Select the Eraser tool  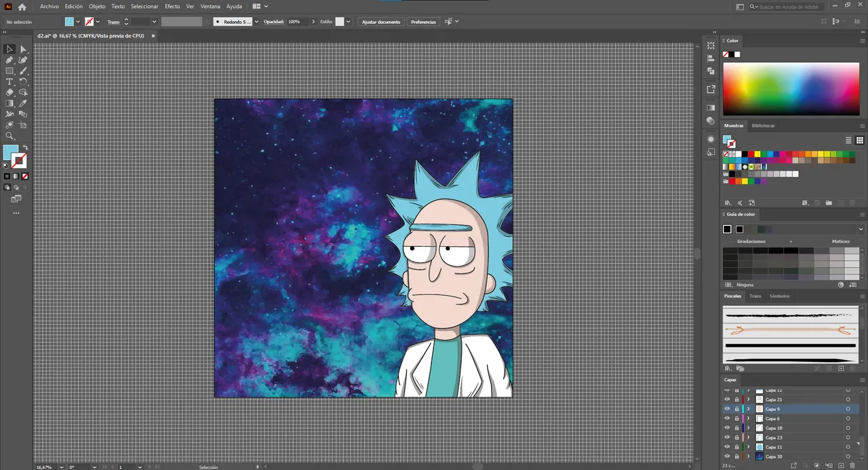[9, 92]
